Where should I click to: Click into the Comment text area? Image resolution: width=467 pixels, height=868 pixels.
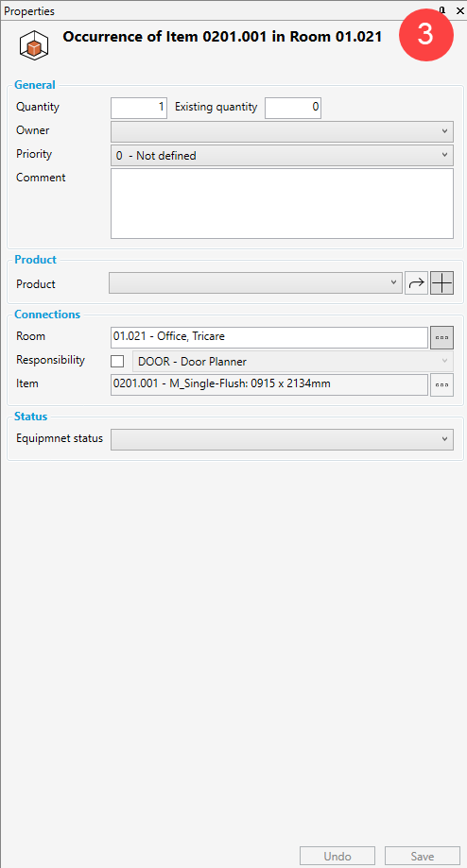click(282, 203)
